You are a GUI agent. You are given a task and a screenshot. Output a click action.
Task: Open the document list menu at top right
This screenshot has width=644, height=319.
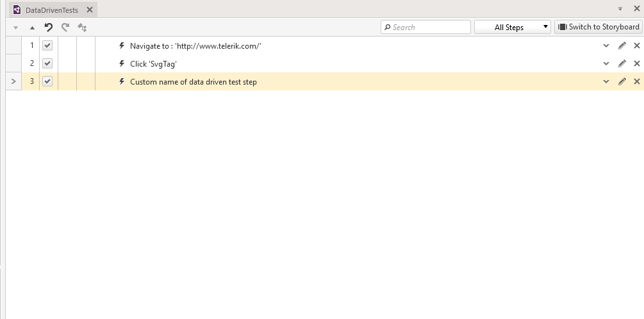click(620, 9)
